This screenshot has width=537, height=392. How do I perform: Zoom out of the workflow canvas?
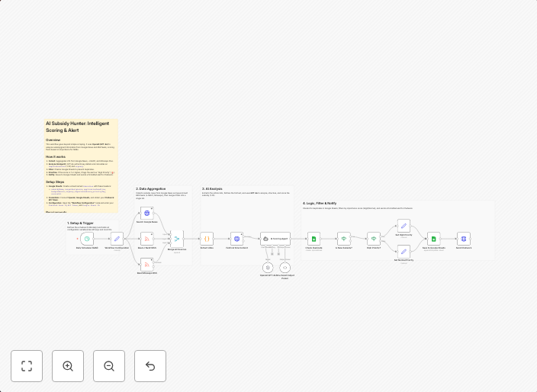click(109, 366)
